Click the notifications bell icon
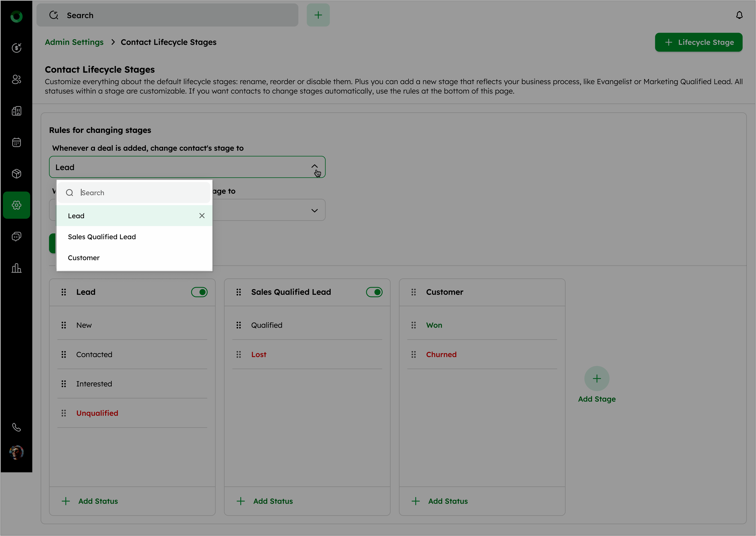Image resolution: width=756 pixels, height=536 pixels. [x=739, y=15]
